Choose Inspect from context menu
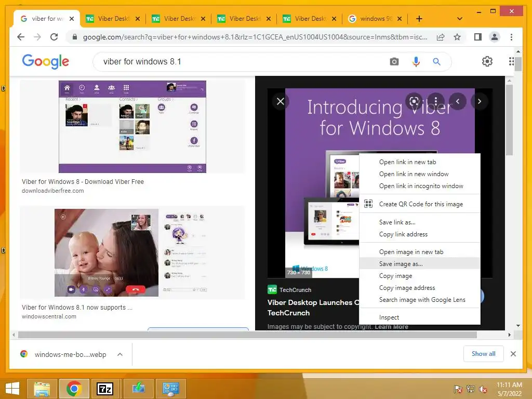Image resolution: width=532 pixels, height=399 pixels. pyautogui.click(x=419, y=317)
